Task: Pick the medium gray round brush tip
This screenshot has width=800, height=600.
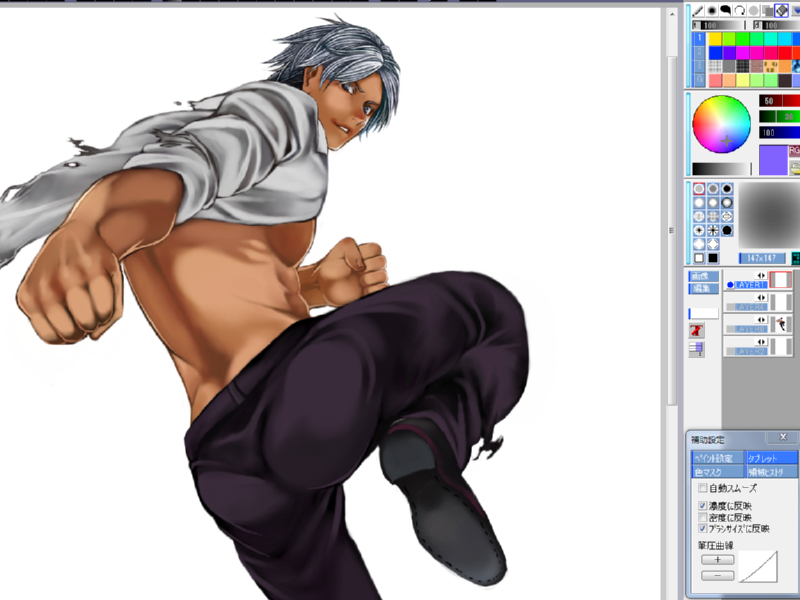Action: [713, 189]
